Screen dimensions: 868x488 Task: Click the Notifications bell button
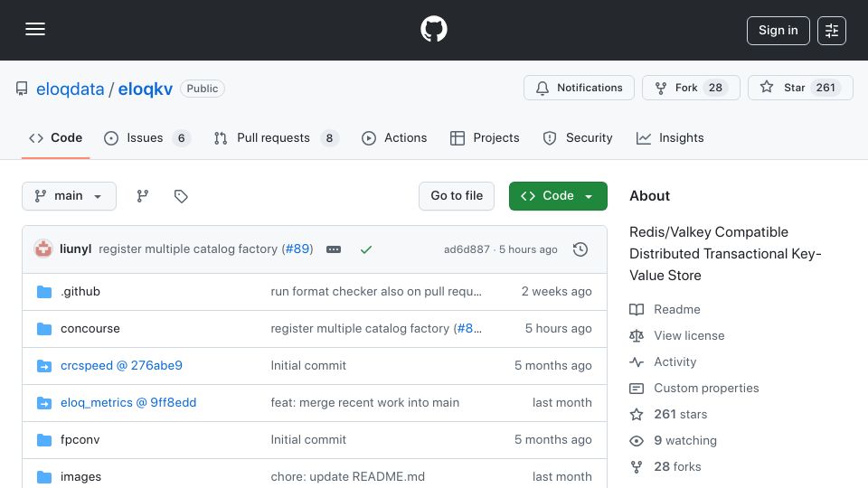(x=579, y=88)
